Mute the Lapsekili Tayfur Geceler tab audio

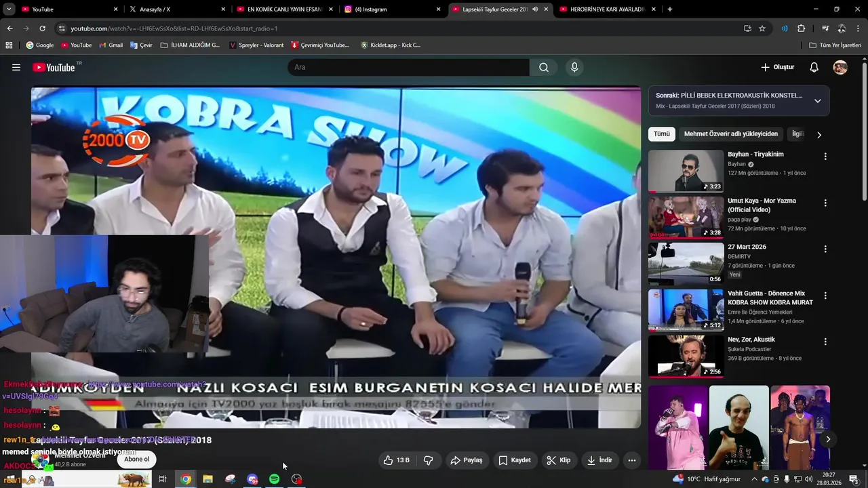pyautogui.click(x=535, y=9)
